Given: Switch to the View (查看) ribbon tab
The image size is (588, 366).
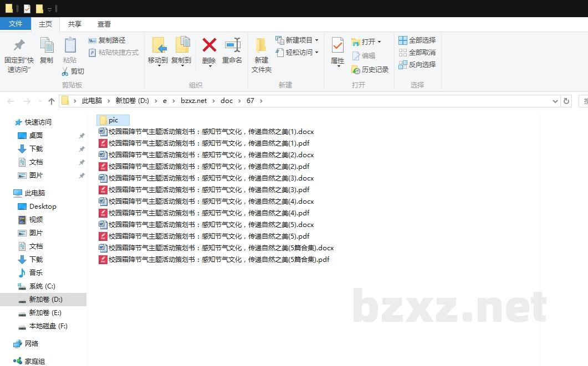Looking at the screenshot, I should point(104,24).
